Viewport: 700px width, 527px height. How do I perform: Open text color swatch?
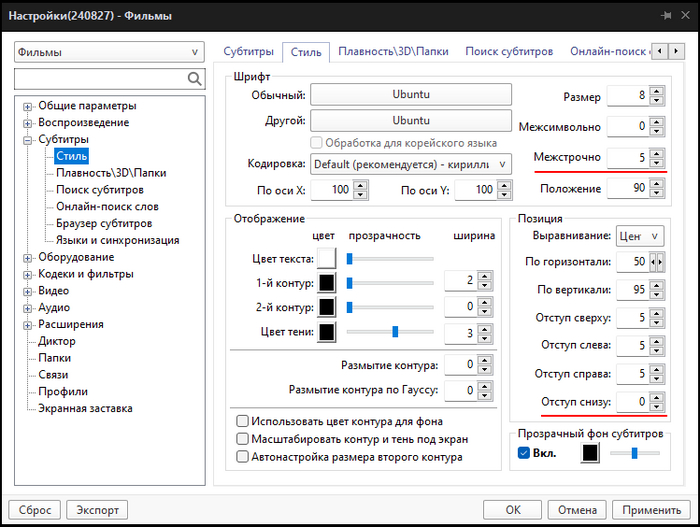(x=326, y=259)
